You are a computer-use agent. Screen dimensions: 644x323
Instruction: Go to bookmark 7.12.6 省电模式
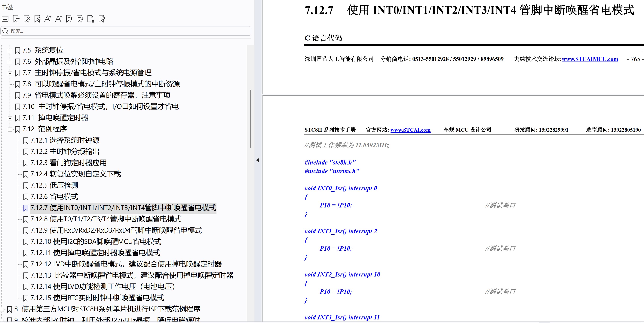coord(54,196)
